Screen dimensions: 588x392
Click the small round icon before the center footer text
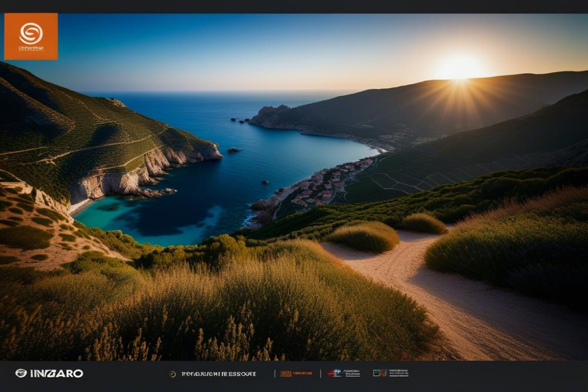coord(172,374)
